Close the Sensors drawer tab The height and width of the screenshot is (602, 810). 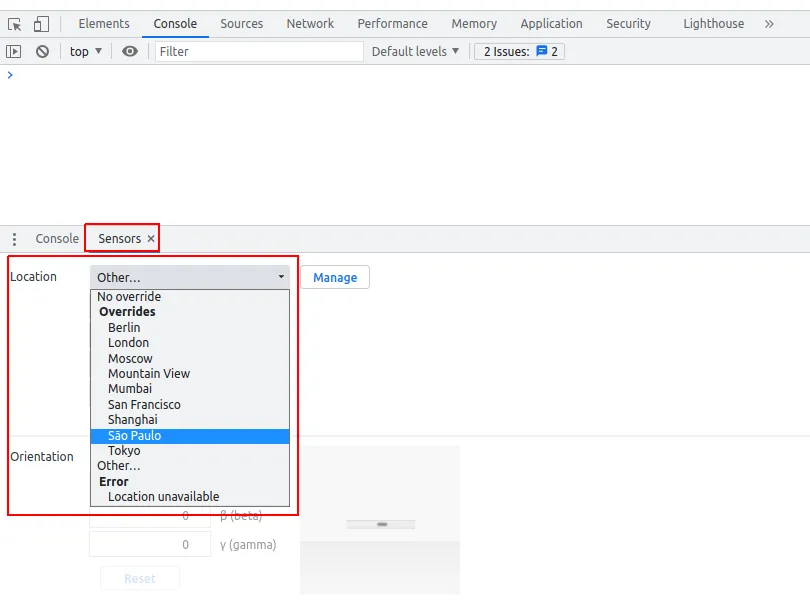[x=151, y=239]
